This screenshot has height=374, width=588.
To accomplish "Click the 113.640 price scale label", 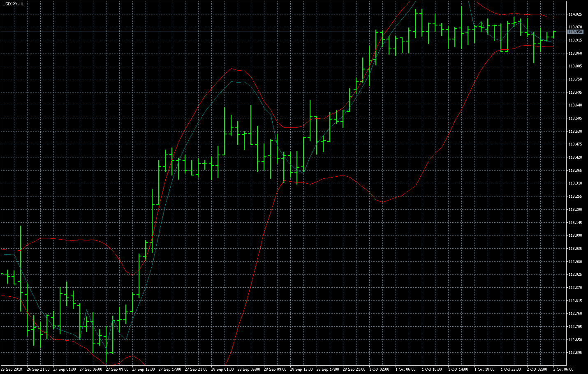I will (575, 105).
